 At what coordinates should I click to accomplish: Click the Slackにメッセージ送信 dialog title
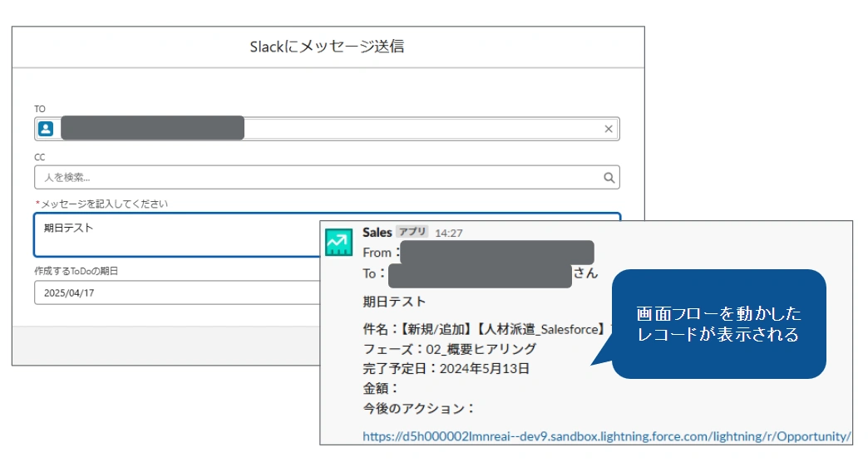pyautogui.click(x=327, y=47)
